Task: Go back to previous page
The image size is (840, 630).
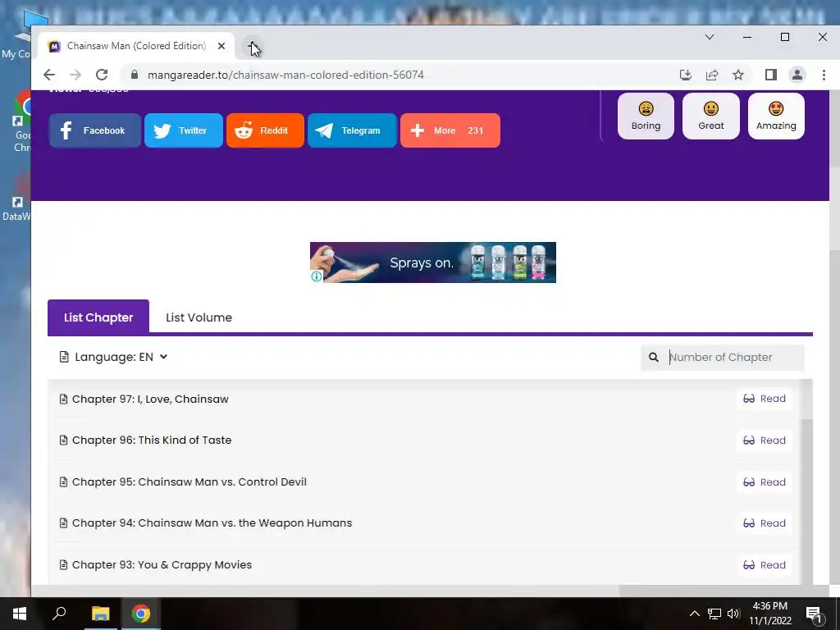Action: 49,75
